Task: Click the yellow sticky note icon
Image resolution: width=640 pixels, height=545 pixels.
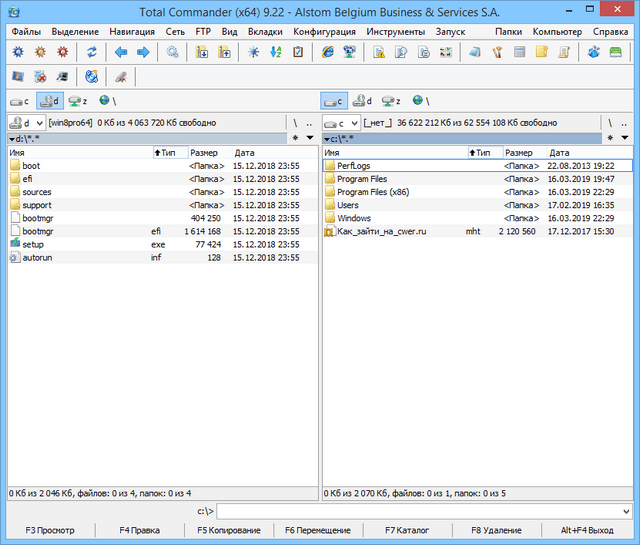Action: [542, 52]
